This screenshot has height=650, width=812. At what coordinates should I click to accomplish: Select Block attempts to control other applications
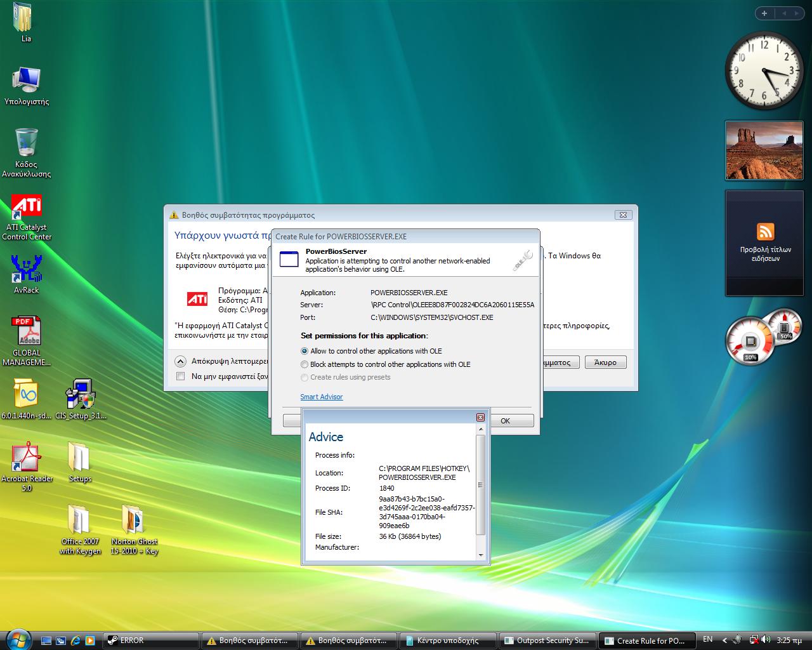386,364
